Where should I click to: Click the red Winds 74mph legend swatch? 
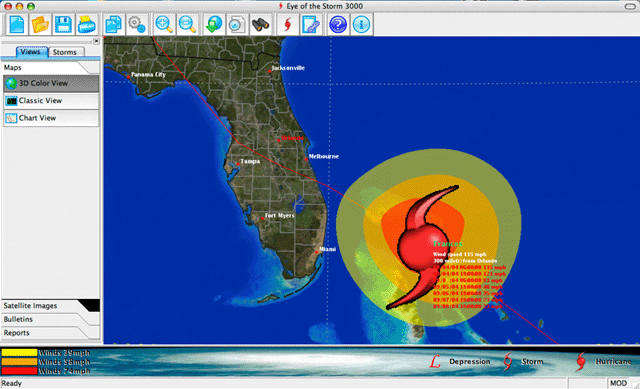coord(19,371)
